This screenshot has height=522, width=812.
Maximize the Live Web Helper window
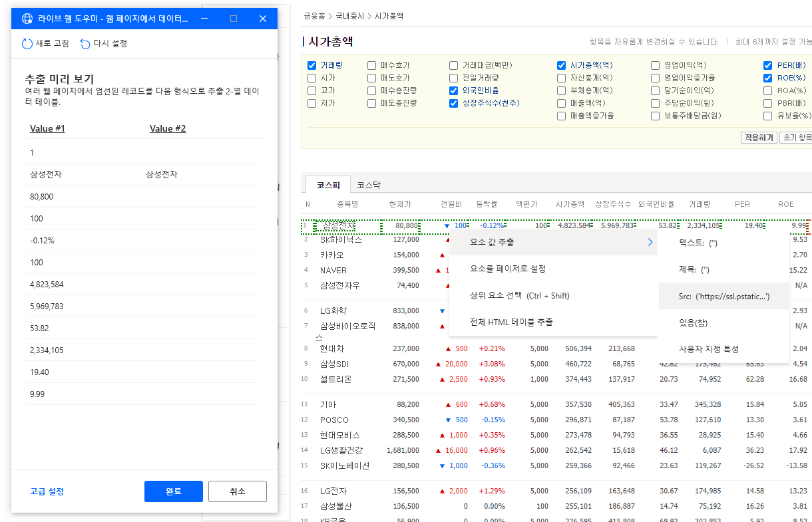point(234,19)
